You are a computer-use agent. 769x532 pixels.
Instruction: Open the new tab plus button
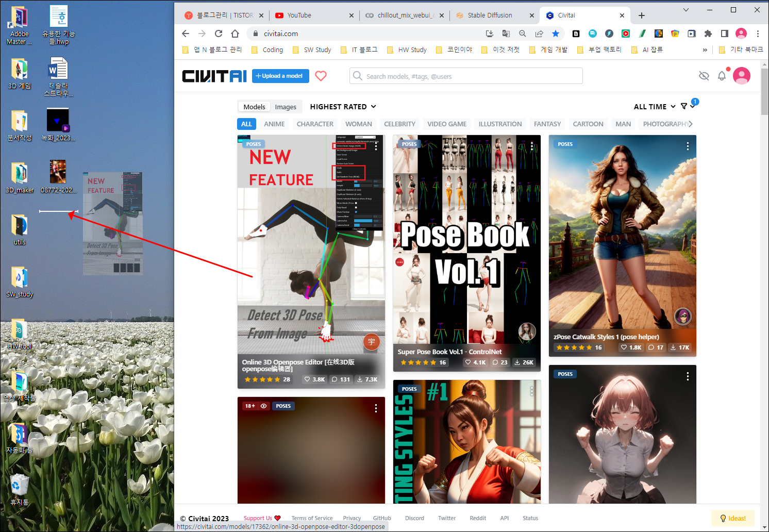[x=642, y=15]
